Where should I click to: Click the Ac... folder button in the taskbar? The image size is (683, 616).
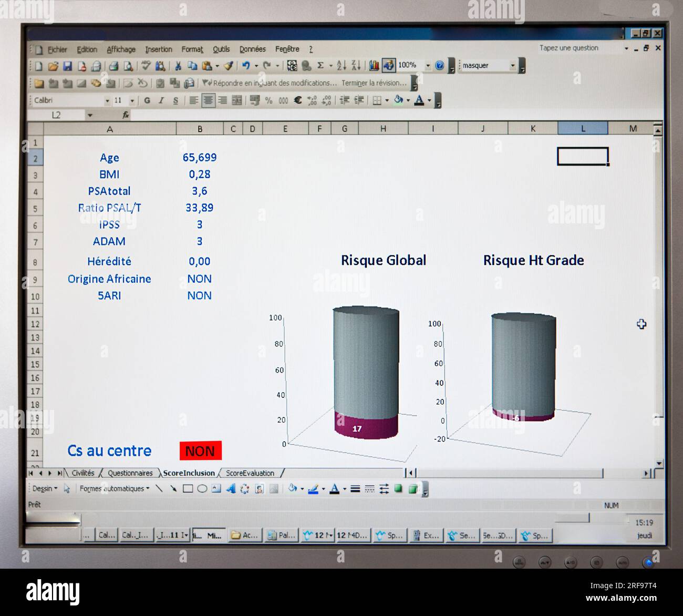245,536
